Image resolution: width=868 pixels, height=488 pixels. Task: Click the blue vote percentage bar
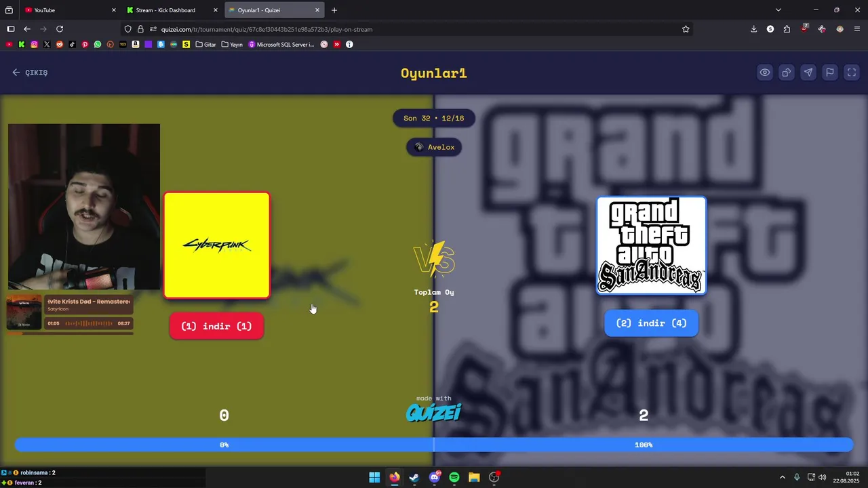(x=434, y=445)
